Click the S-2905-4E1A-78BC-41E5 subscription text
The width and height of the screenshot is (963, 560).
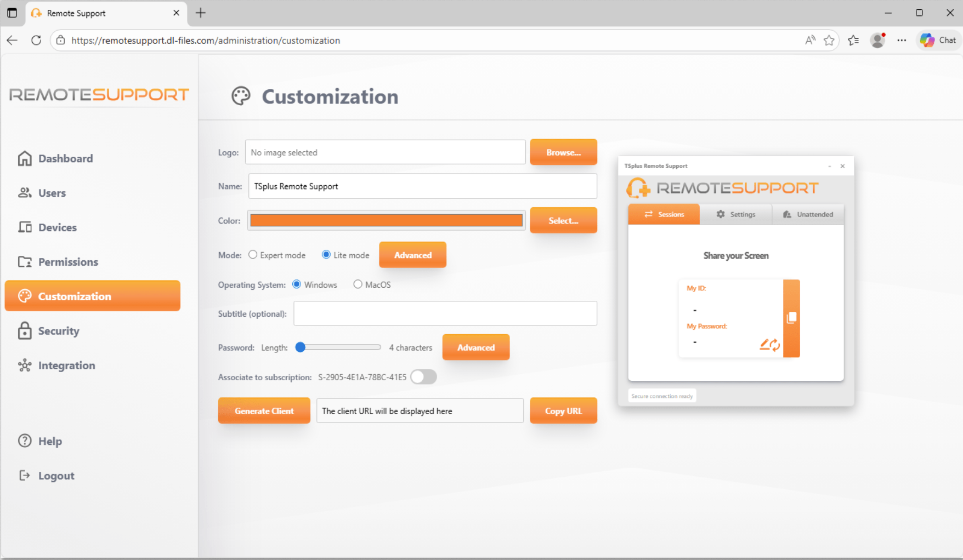pos(362,378)
